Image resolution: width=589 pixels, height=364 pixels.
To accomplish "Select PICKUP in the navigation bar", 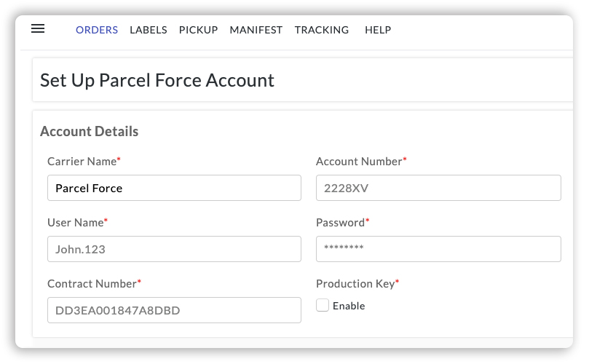I will (198, 30).
